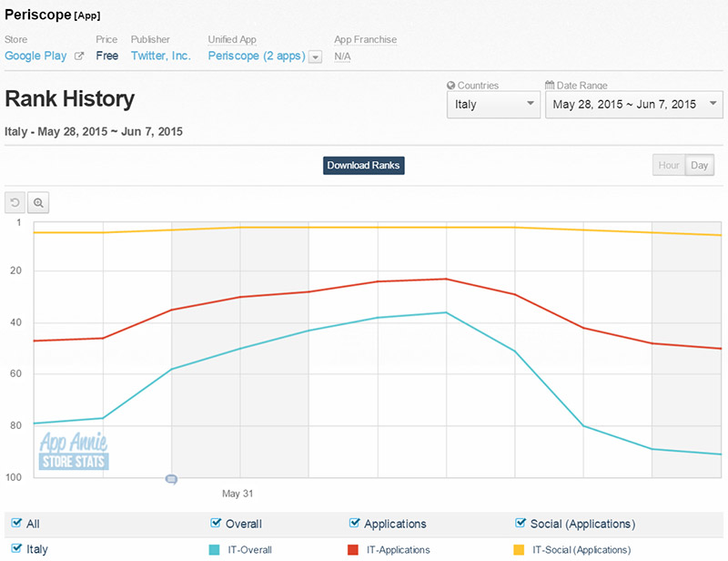Image resolution: width=728 pixels, height=561 pixels.
Task: Toggle the Applications checkbox
Action: [x=354, y=523]
